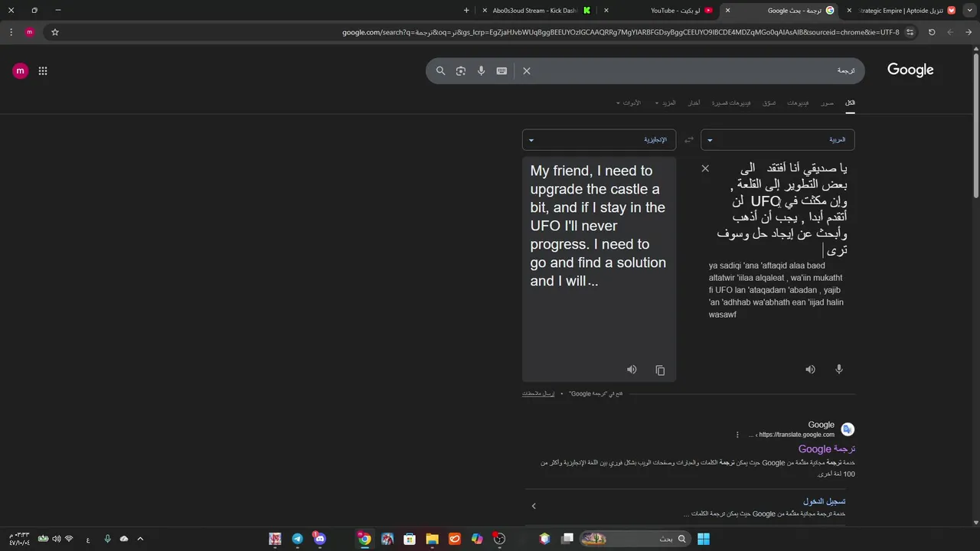
Task: Open the Chrome profile avatar in toolbar
Action: [30, 32]
